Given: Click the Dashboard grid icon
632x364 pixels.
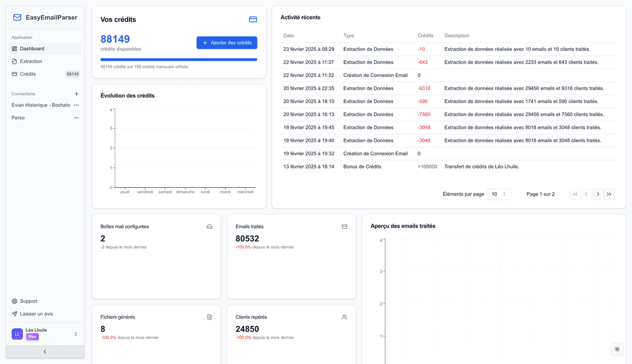Looking at the screenshot, I should point(15,49).
